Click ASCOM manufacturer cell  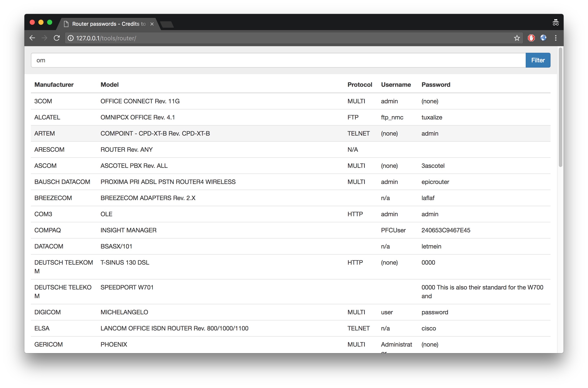pyautogui.click(x=46, y=165)
